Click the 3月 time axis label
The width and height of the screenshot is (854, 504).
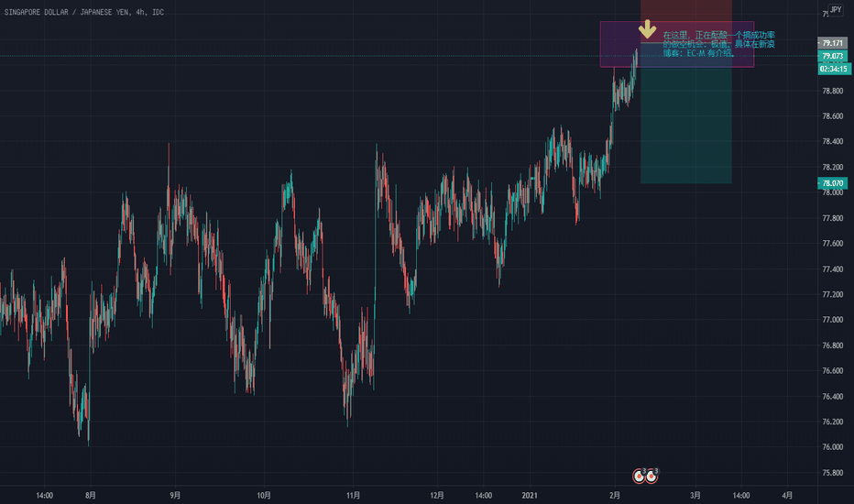(x=695, y=495)
